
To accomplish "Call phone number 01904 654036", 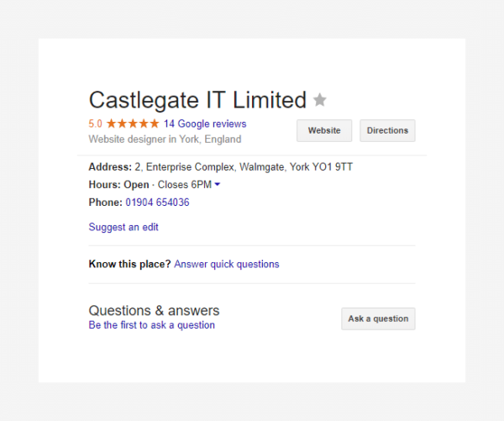I will click(x=157, y=203).
